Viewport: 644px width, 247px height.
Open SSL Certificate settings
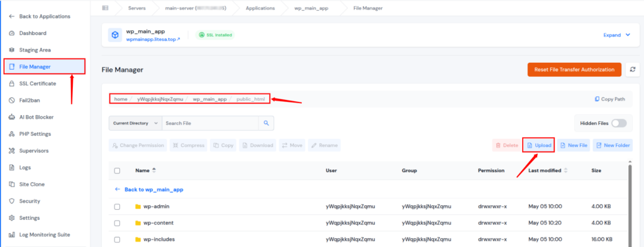[32, 84]
